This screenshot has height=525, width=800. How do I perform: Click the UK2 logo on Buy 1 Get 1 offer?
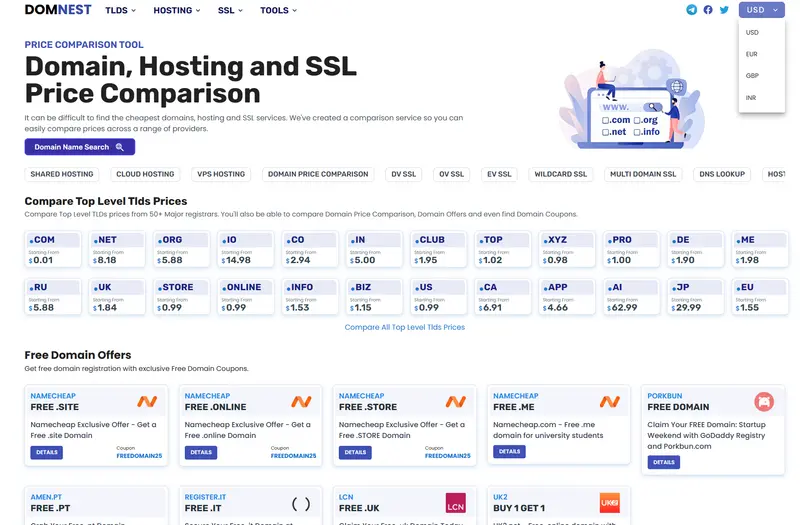click(x=609, y=502)
